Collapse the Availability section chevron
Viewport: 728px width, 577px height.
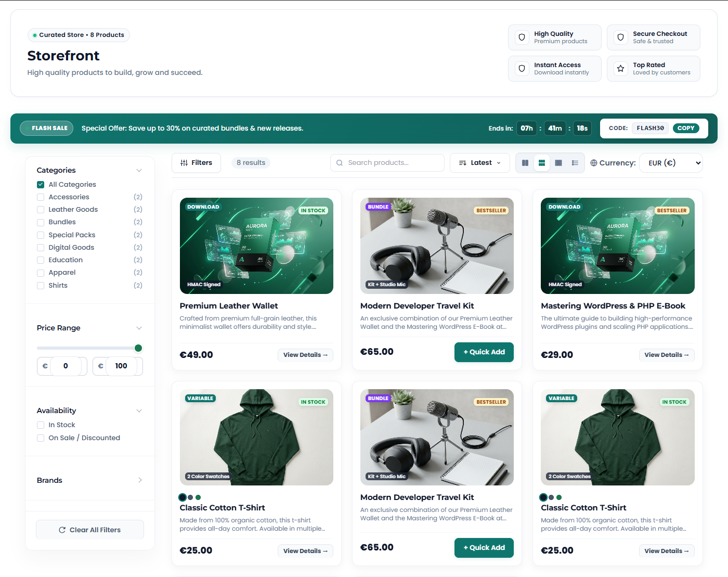click(139, 411)
